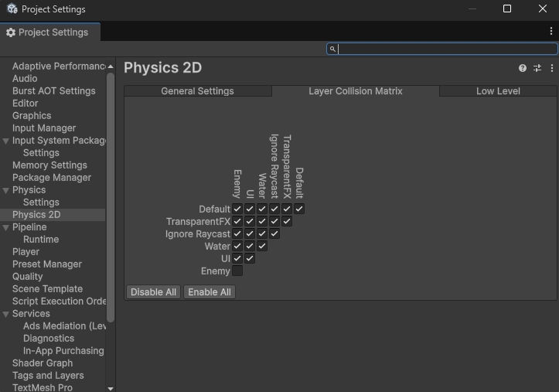Toggle UI vs Enemy collision checkbox
Image resolution: width=559 pixels, height=392 pixels.
tap(237, 258)
